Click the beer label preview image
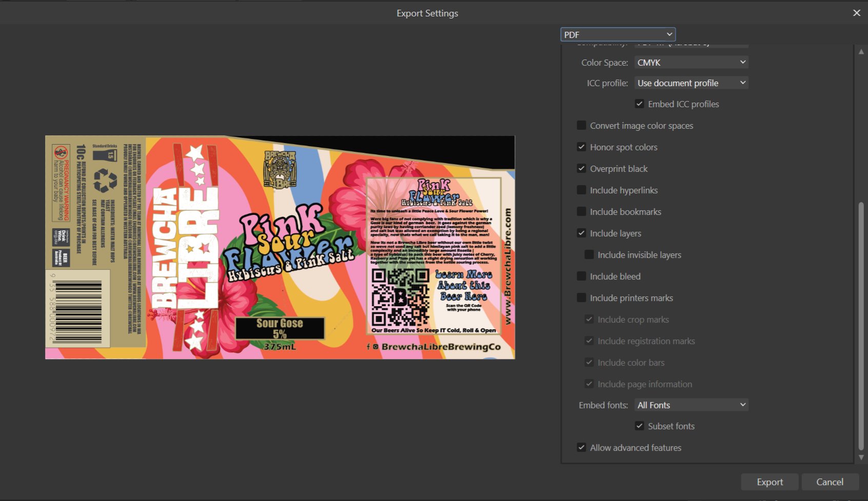The width and height of the screenshot is (868, 501). (x=280, y=247)
